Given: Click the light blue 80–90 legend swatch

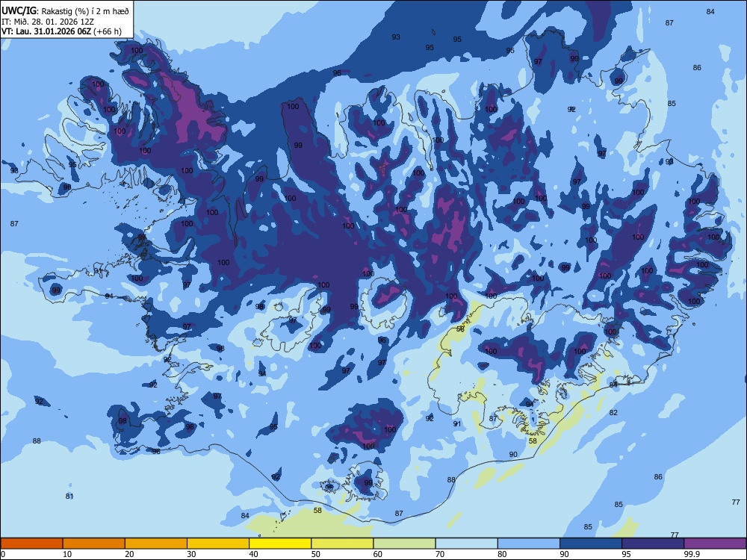Looking at the screenshot, I should tap(529, 544).
